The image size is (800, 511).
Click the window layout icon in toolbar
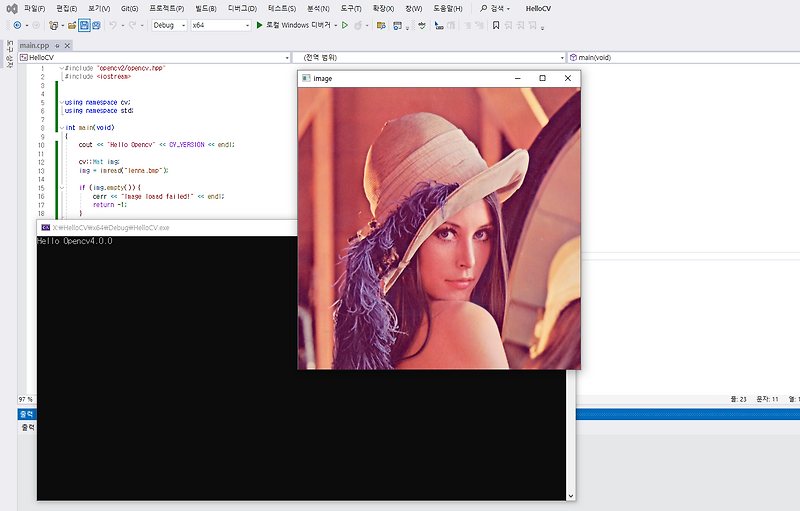tap(398, 25)
